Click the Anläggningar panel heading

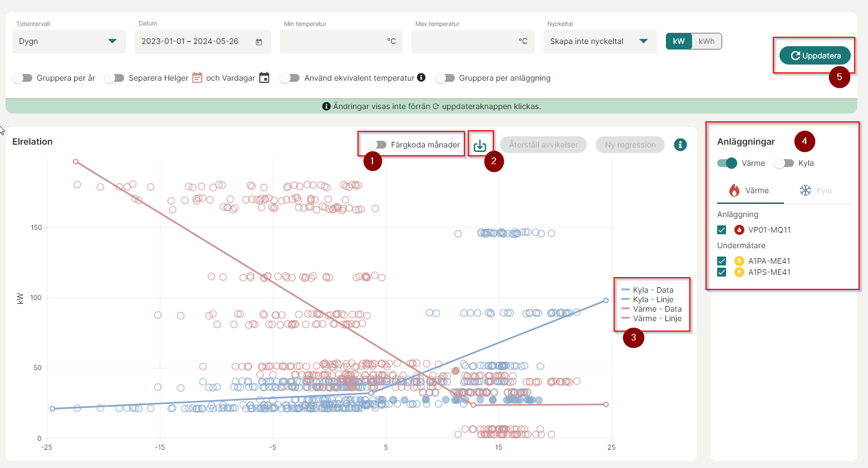(x=746, y=141)
